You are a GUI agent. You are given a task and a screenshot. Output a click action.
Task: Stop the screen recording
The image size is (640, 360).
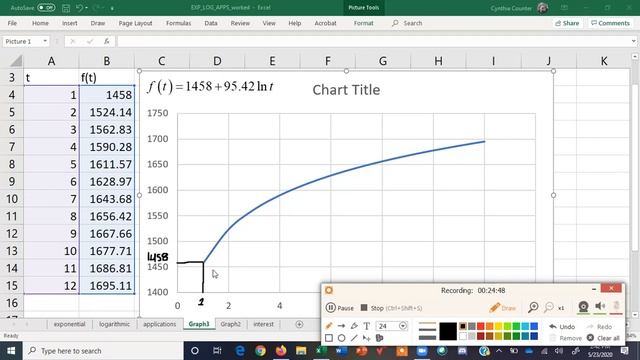391,308
